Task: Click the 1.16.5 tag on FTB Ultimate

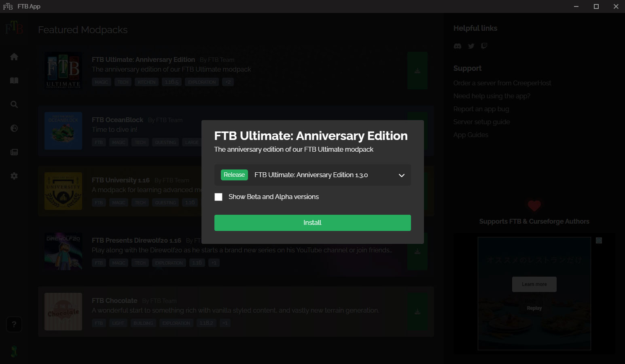Action: 172,82
